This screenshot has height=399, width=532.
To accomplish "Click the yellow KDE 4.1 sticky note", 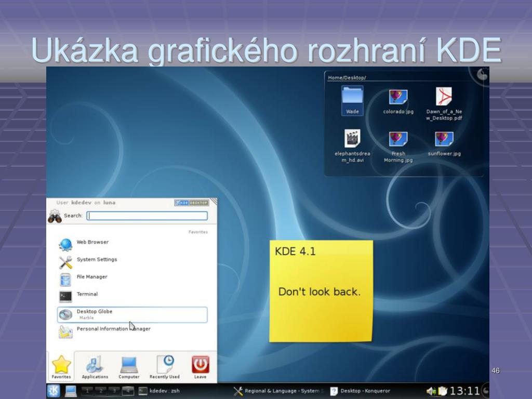I will coord(321,291).
